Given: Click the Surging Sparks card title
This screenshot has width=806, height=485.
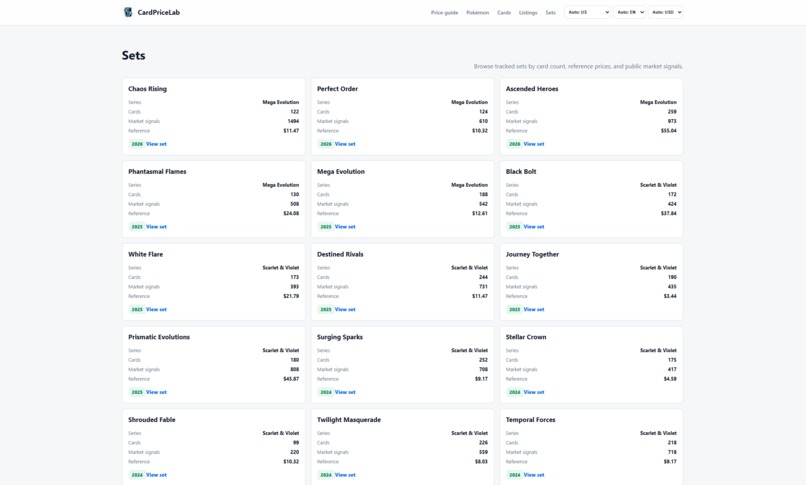Looking at the screenshot, I should 340,337.
